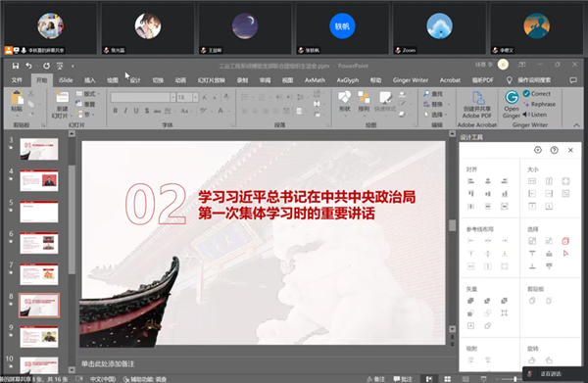
Task: Click the font color A button
Action: [220, 111]
